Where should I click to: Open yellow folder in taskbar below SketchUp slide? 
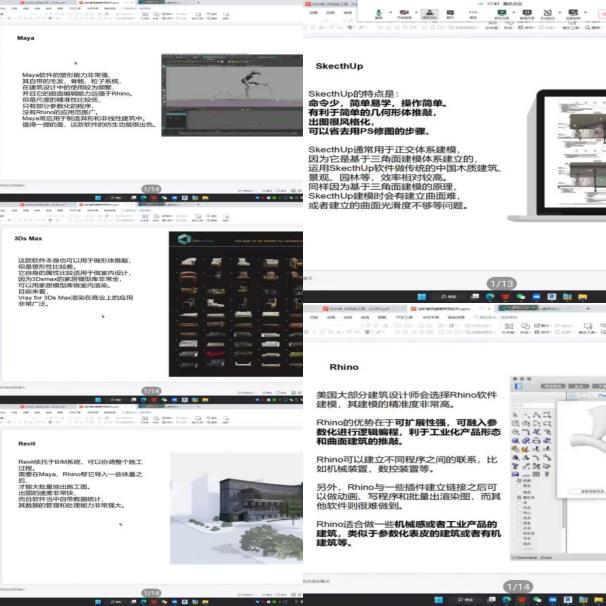582,297
